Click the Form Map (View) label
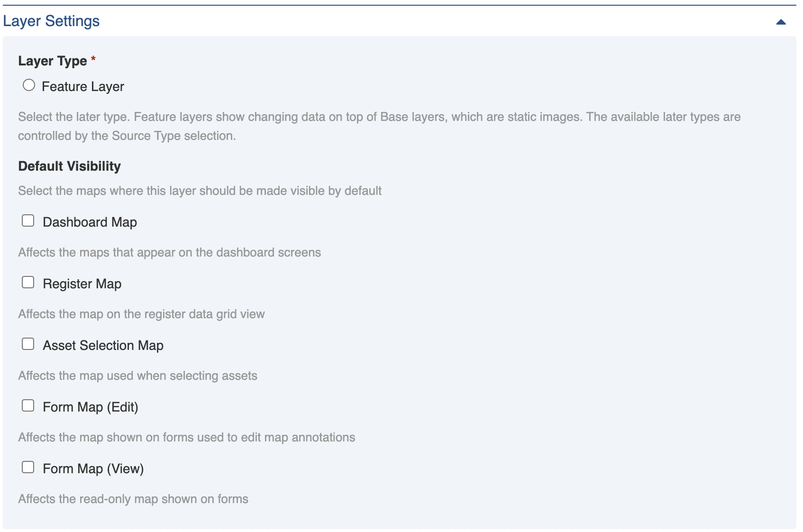 coord(93,468)
